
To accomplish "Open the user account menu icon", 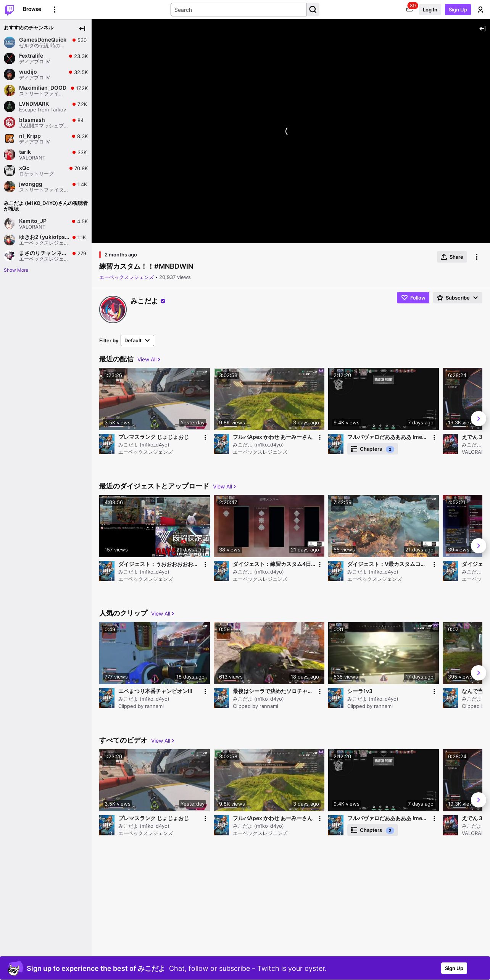I will pyautogui.click(x=480, y=10).
